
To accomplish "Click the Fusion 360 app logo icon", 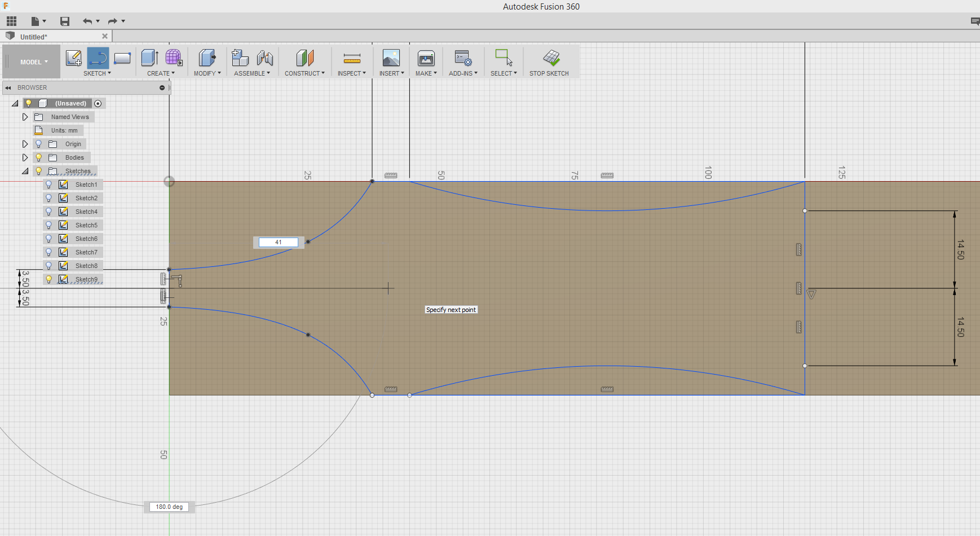I will pos(6,6).
